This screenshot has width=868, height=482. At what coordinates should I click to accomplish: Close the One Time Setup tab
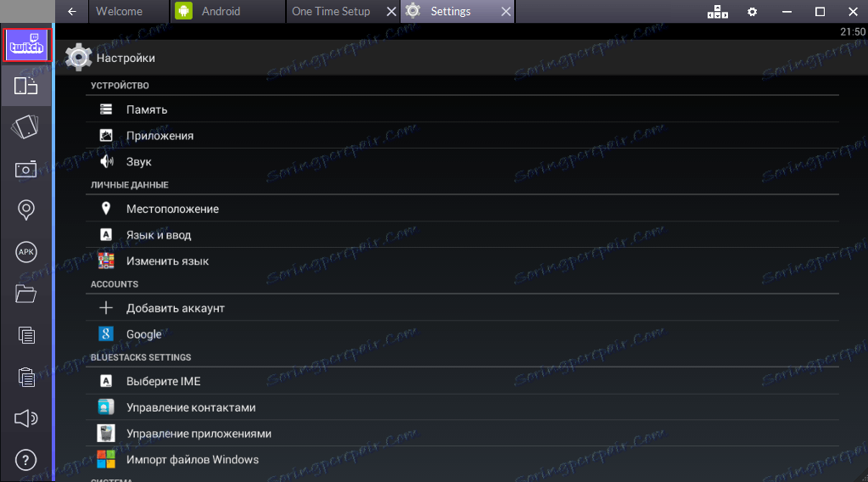coord(391,12)
